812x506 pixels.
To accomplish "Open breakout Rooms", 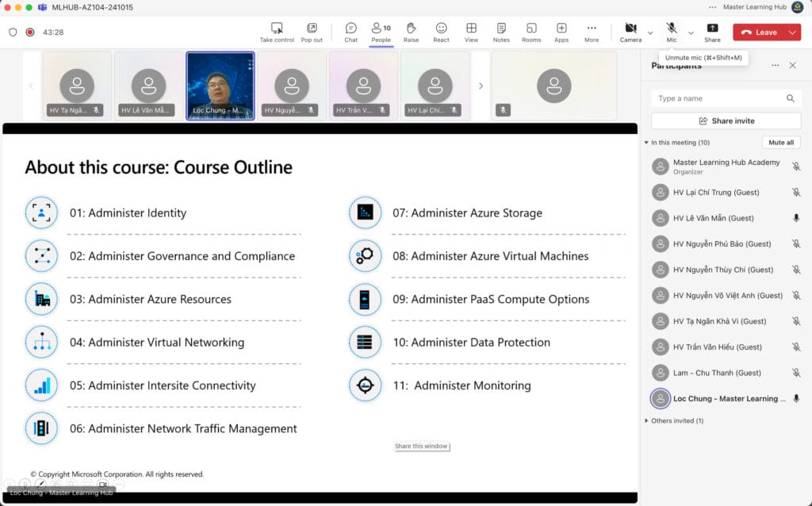I will point(530,32).
